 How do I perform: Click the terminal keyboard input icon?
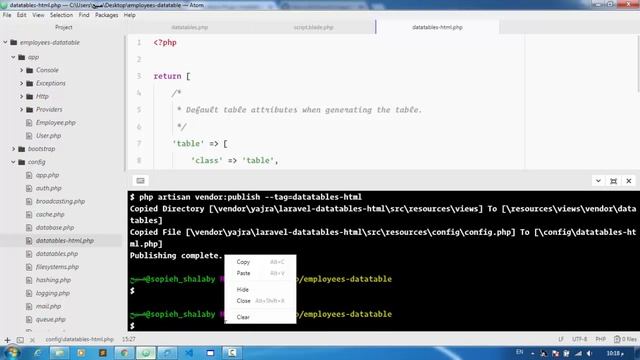[140, 180]
